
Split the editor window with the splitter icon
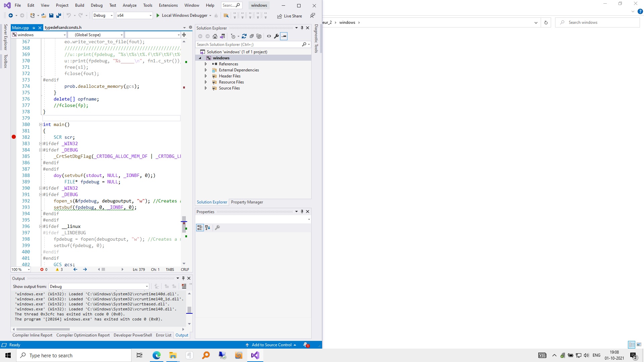pyautogui.click(x=184, y=35)
